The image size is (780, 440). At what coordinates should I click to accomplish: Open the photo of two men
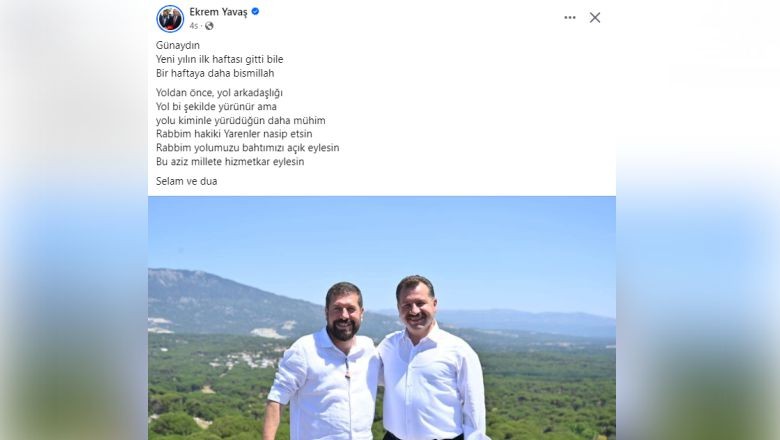coord(382,318)
